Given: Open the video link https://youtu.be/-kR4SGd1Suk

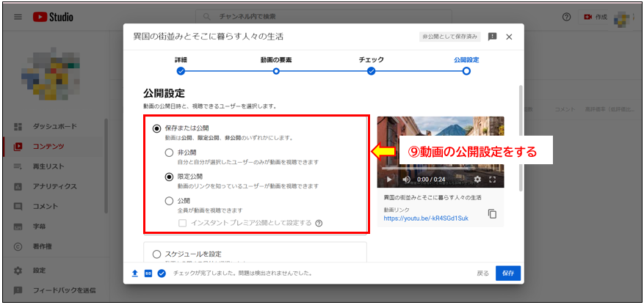Looking at the screenshot, I should 426,218.
